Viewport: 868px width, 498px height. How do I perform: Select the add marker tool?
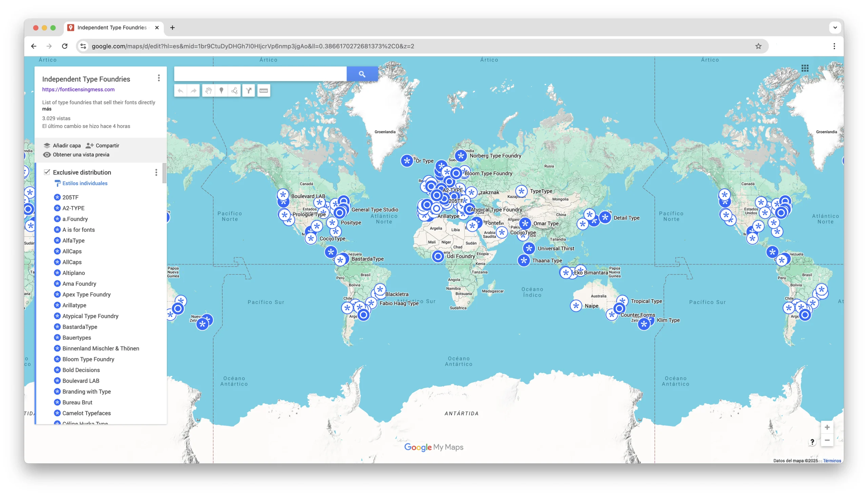click(221, 91)
